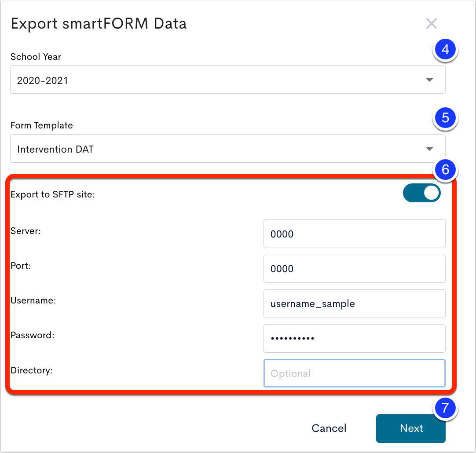The image size is (476, 453).
Task: Click the numbered badge 5
Action: coord(446,117)
